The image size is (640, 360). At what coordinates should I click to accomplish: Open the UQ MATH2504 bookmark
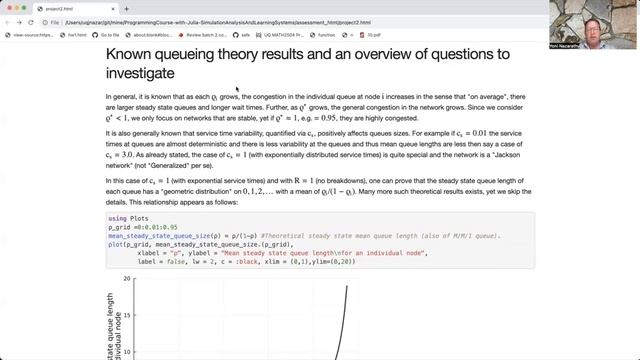point(280,35)
